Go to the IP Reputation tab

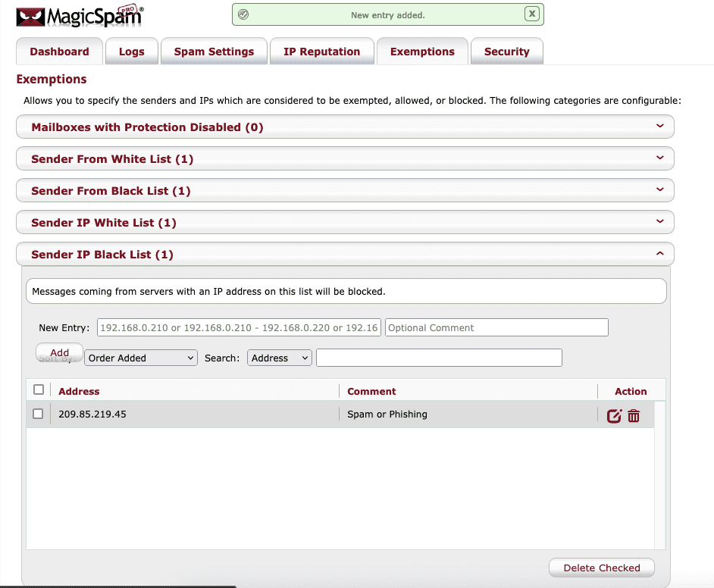coord(321,52)
